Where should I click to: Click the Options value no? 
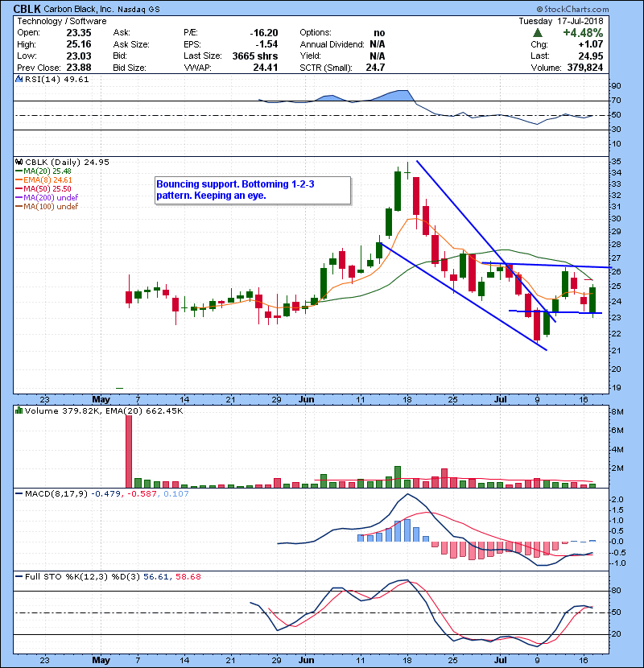click(x=379, y=33)
